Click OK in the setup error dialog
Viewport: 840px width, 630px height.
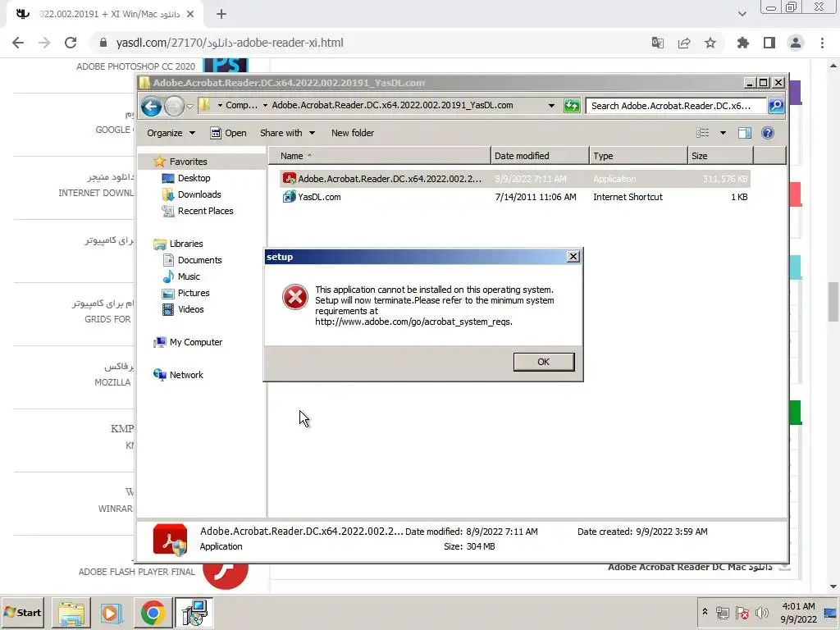(x=543, y=362)
